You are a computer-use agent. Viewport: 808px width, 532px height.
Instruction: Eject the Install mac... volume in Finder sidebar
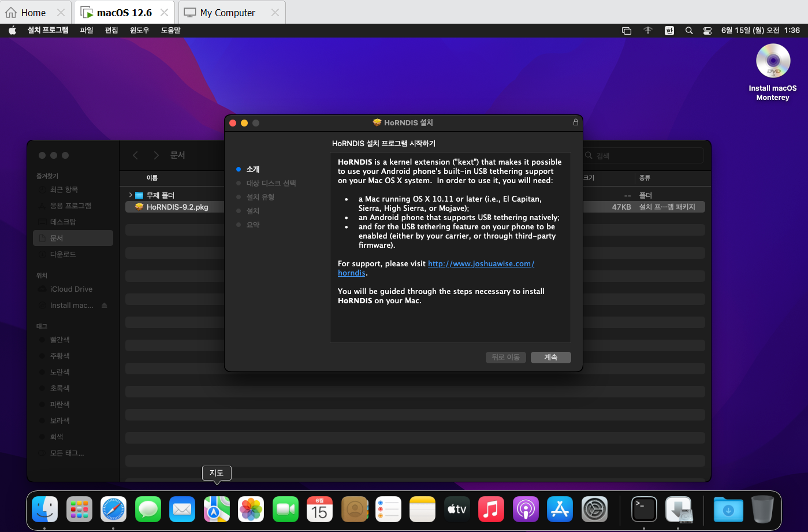(105, 306)
